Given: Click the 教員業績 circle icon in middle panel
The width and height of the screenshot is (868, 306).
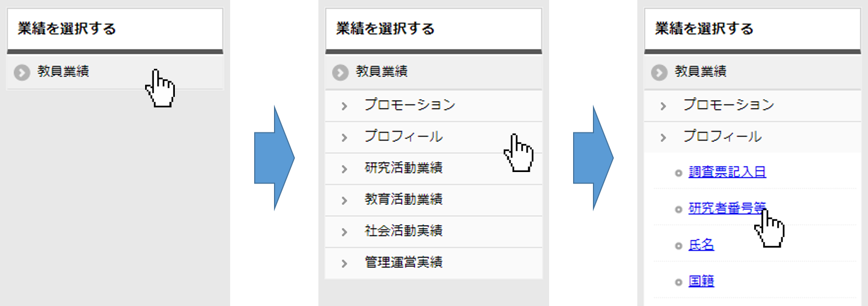Looking at the screenshot, I should point(340,72).
